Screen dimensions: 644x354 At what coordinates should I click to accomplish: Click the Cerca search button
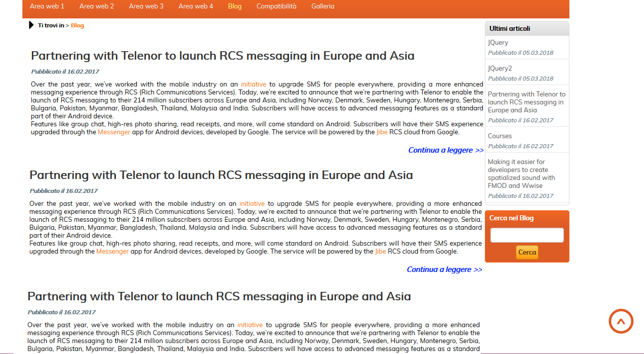pyautogui.click(x=527, y=252)
